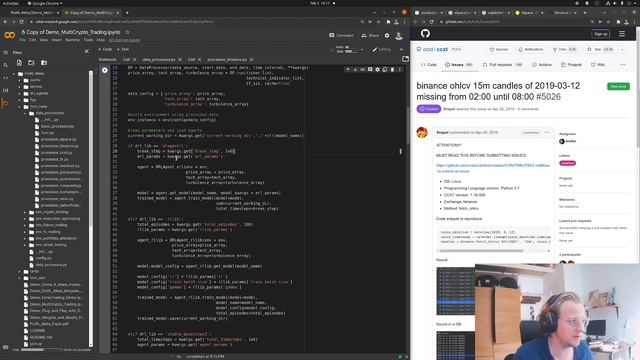This screenshot has height=360, width=640.
Task: Close the Files panel
Action: tap(87, 51)
